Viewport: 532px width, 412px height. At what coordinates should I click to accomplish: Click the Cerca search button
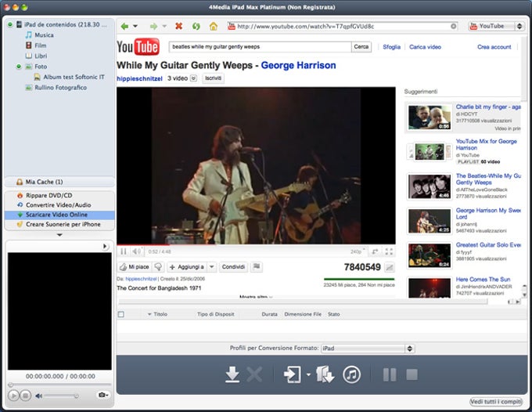point(361,47)
